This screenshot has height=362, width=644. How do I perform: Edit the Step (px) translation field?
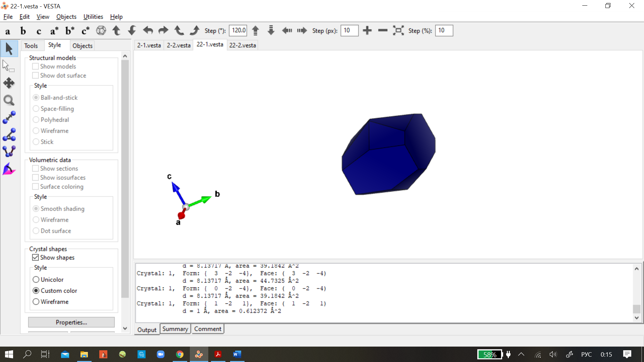[350, 31]
